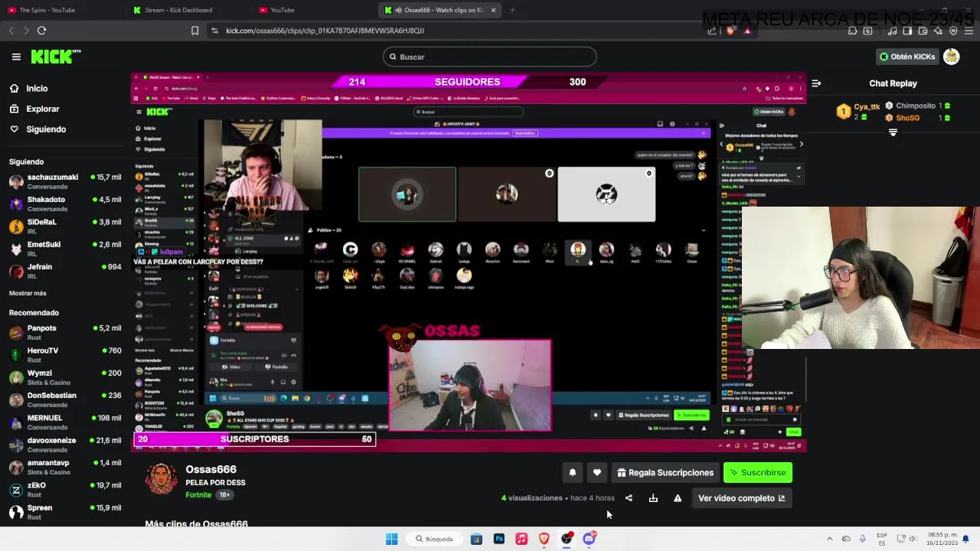The height and width of the screenshot is (551, 980).
Task: Open Discord from the taskbar
Action: (x=589, y=539)
